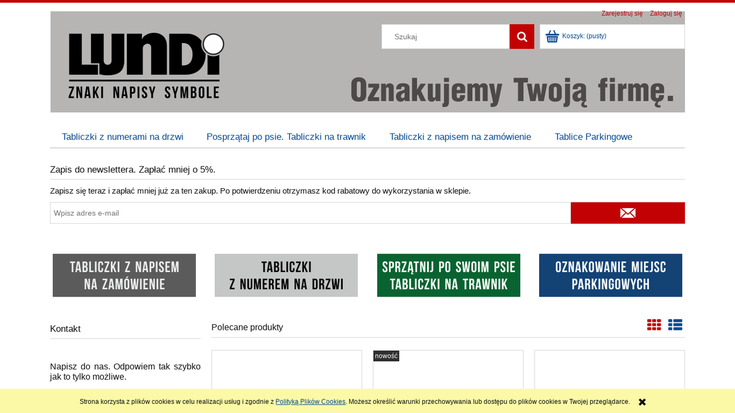This screenshot has width=735, height=413.
Task: Dismiss the cookies notice with X
Action: 642,402
